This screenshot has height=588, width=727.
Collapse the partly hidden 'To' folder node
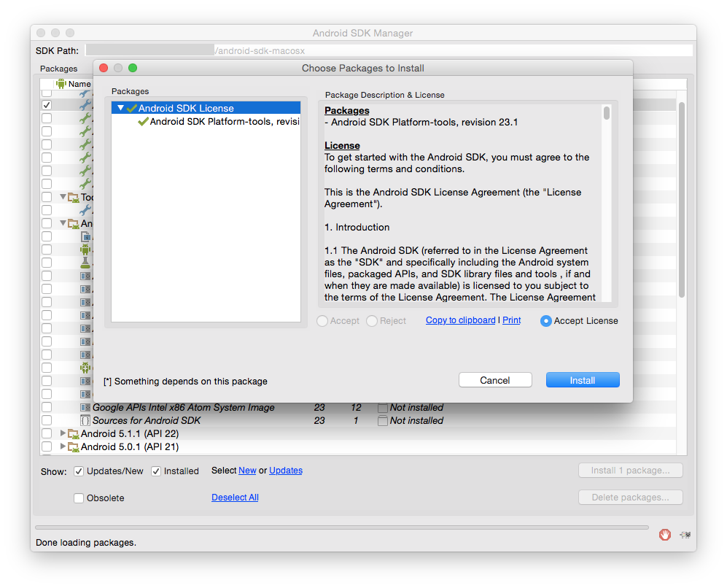(x=63, y=197)
